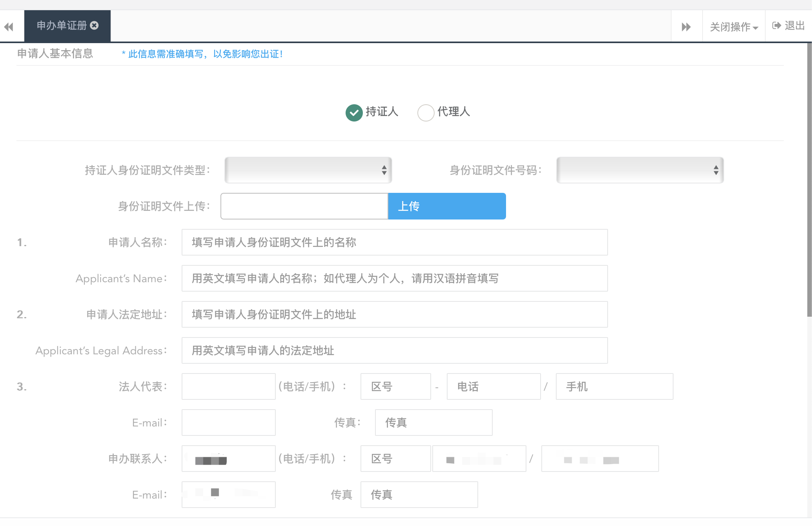Open 持证人身份证明文件类型 dropdown
This screenshot has height=526, width=812.
[308, 170]
